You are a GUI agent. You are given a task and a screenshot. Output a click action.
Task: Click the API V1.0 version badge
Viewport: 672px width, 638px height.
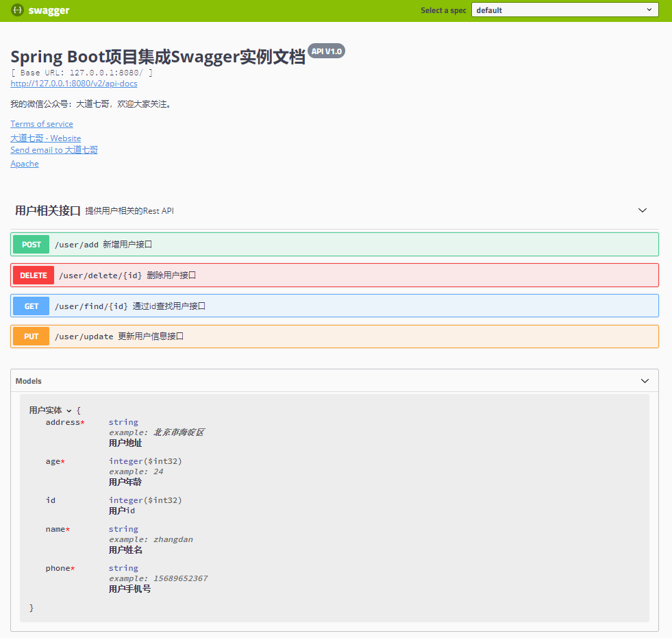(x=327, y=51)
